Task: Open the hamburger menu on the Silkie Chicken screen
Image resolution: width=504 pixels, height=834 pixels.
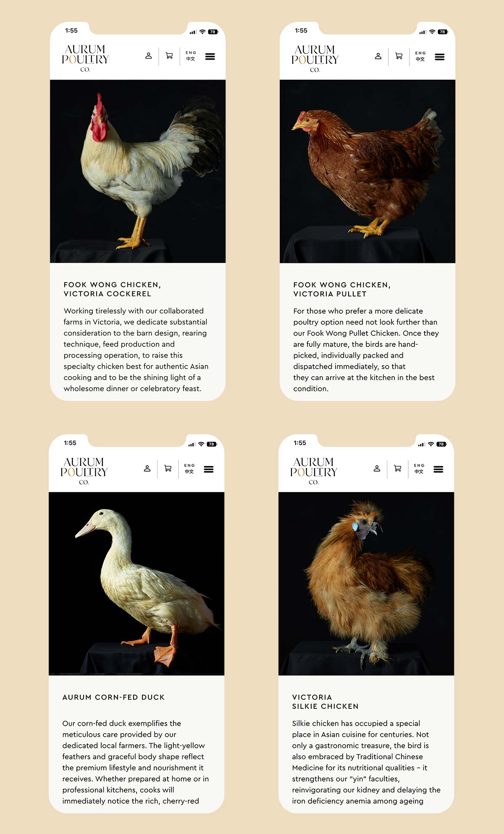Action: point(438,469)
